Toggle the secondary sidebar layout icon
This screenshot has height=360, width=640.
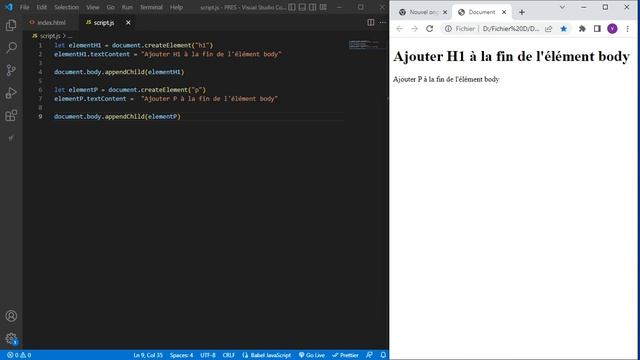point(313,7)
